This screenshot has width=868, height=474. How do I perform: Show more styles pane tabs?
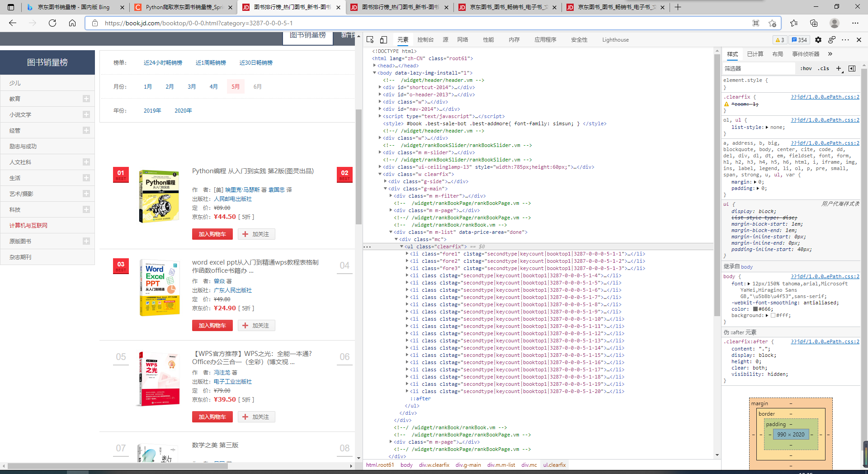tap(830, 54)
